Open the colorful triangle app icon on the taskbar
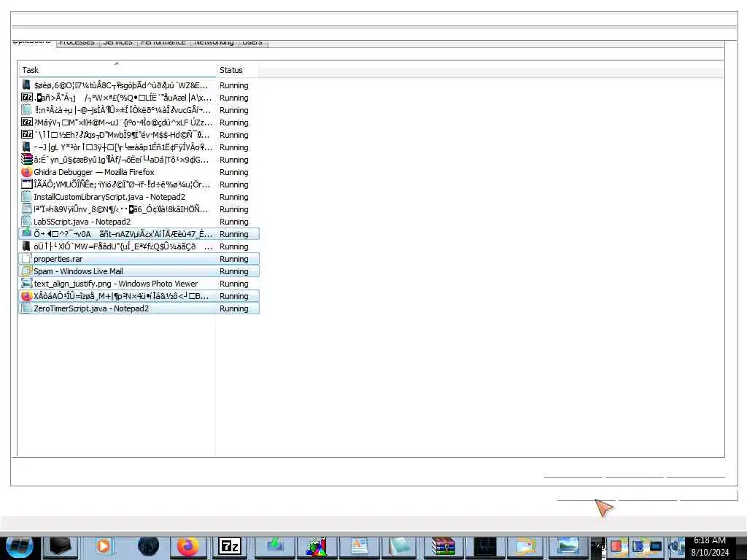The image size is (747, 560). 317,546
